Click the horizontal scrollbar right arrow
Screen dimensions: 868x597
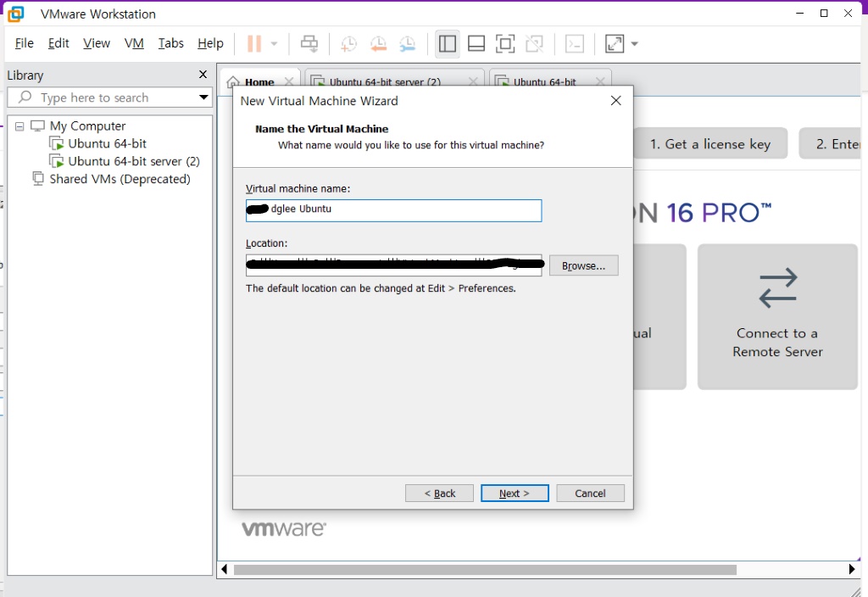(852, 569)
